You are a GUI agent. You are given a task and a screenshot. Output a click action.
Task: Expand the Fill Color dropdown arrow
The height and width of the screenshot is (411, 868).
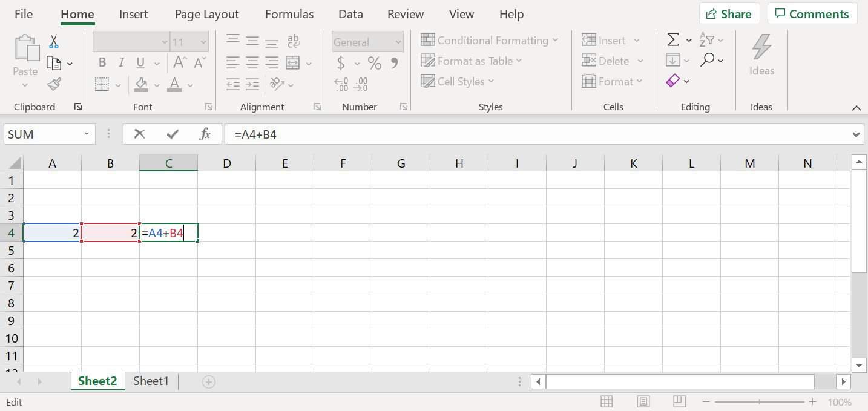(157, 85)
